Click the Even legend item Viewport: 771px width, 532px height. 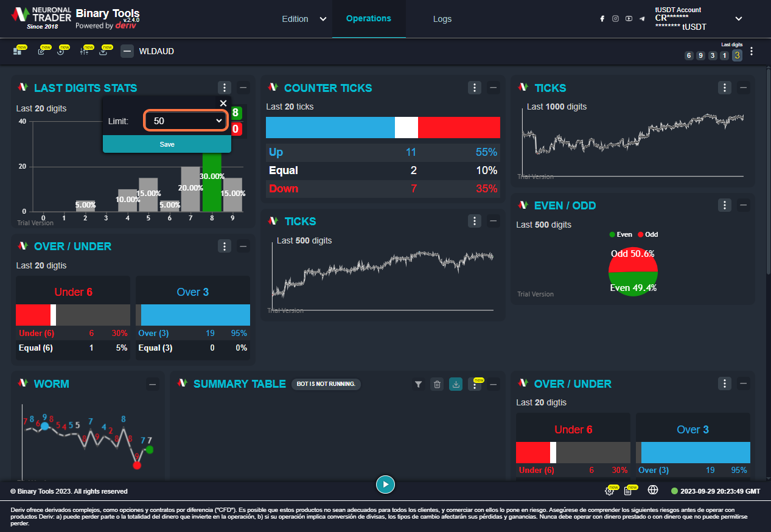pos(621,234)
